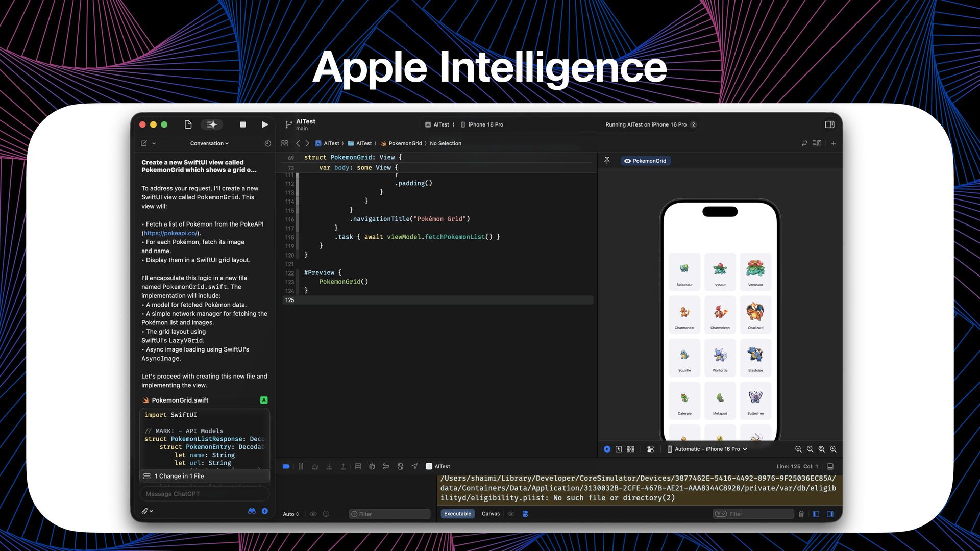
Task: Open the paperclip attachment menu
Action: click(147, 511)
